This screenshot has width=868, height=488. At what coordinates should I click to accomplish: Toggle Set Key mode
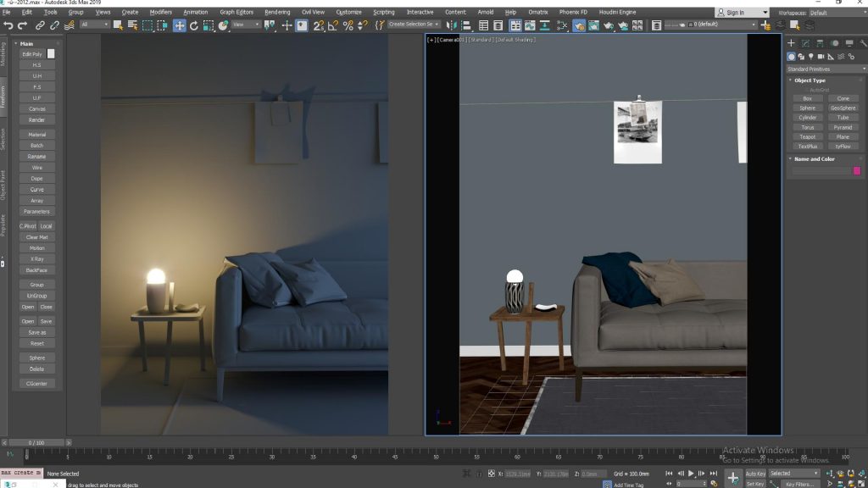(755, 484)
